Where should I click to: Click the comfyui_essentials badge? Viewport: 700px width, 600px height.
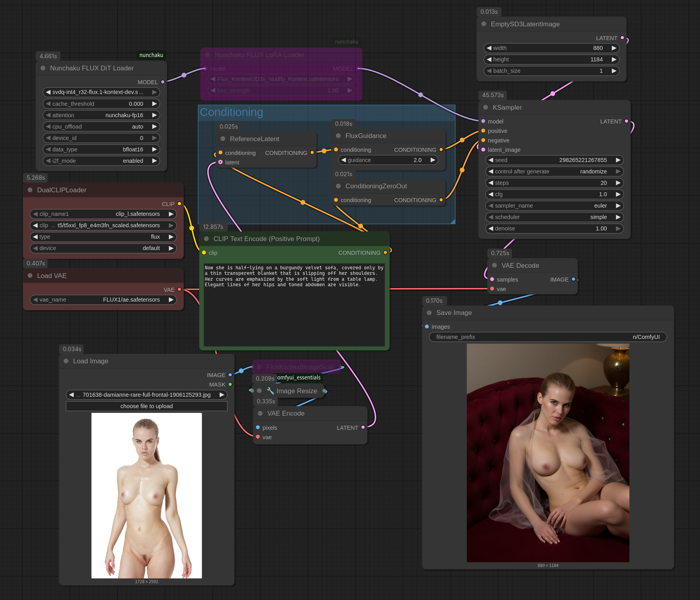tap(299, 377)
